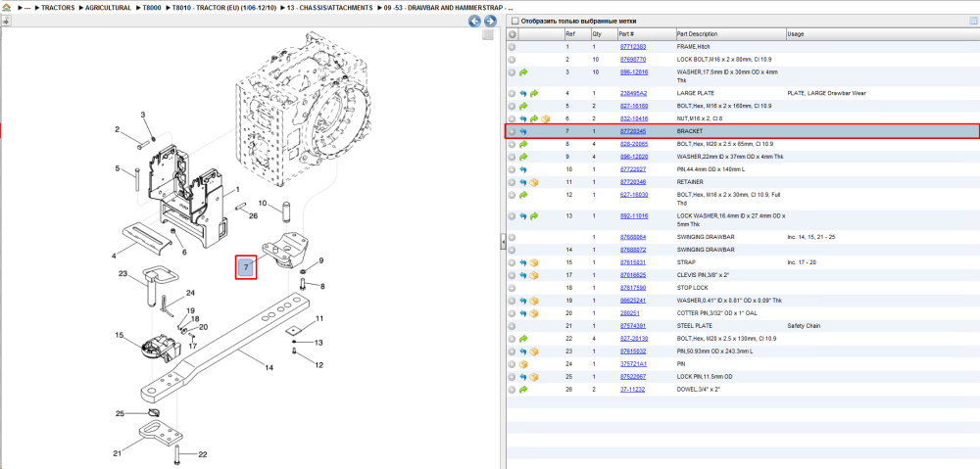Go to next diagram with right arrow
This screenshot has width=980, height=469.
click(x=490, y=22)
